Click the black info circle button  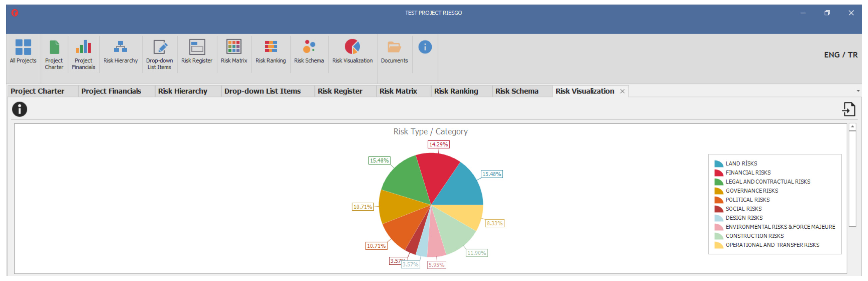[19, 110]
